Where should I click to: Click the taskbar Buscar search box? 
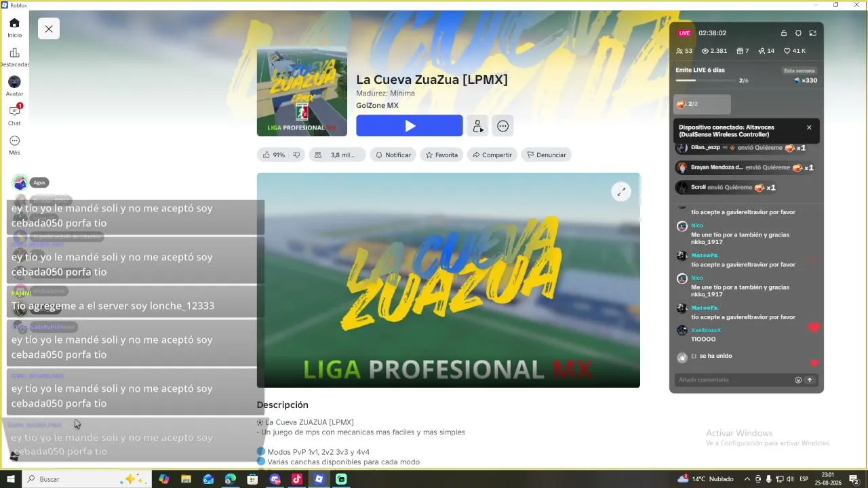tap(85, 479)
